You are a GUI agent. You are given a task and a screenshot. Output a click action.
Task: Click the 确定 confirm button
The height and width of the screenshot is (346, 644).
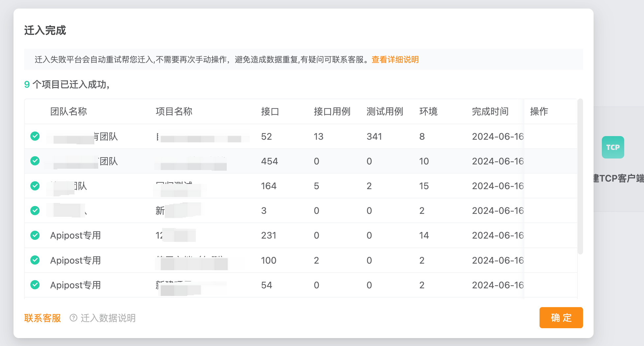pos(561,318)
